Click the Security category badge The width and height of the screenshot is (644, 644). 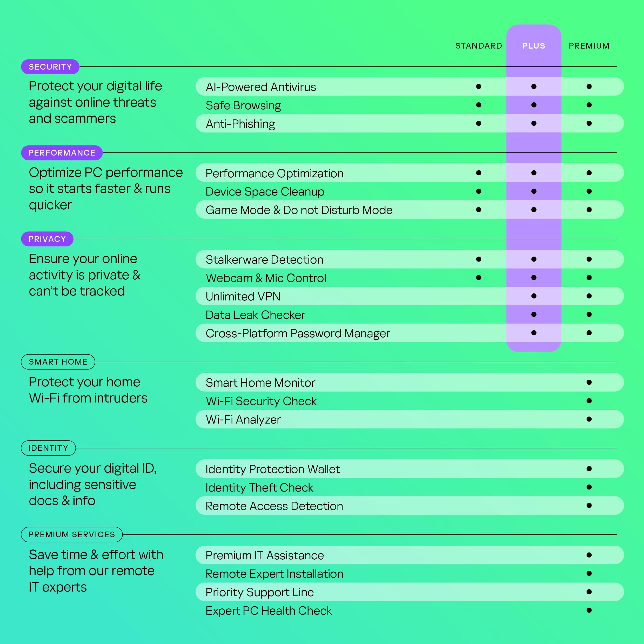(x=50, y=67)
